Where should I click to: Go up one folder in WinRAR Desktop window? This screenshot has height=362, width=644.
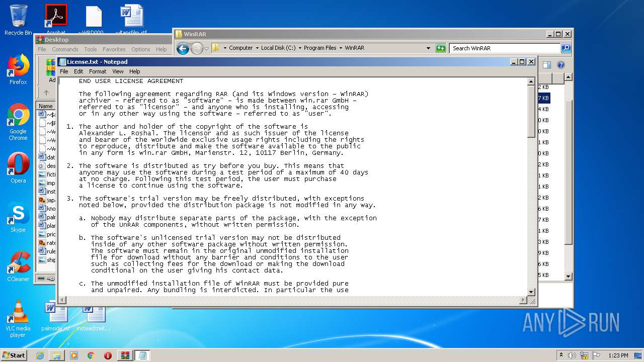tap(46, 93)
